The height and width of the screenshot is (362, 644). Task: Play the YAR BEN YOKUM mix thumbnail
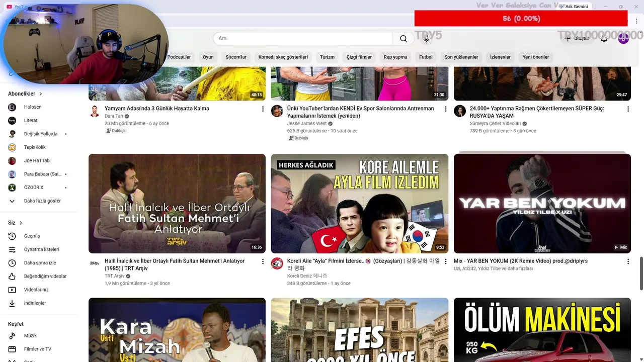click(542, 204)
